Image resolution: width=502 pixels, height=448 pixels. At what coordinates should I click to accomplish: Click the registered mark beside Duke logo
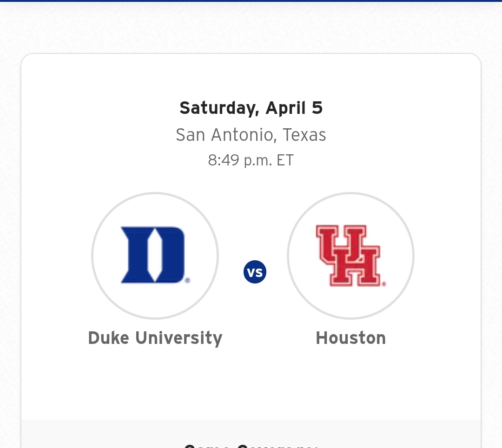188,281
